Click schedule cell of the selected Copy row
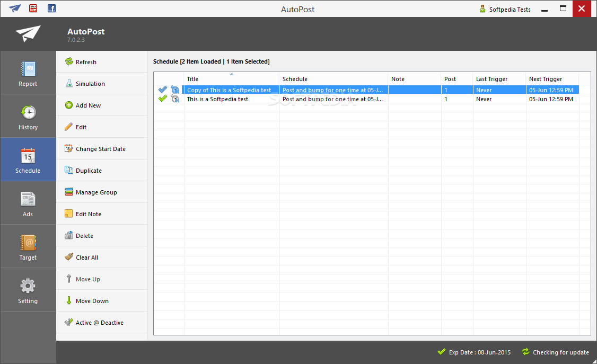 pos(333,90)
